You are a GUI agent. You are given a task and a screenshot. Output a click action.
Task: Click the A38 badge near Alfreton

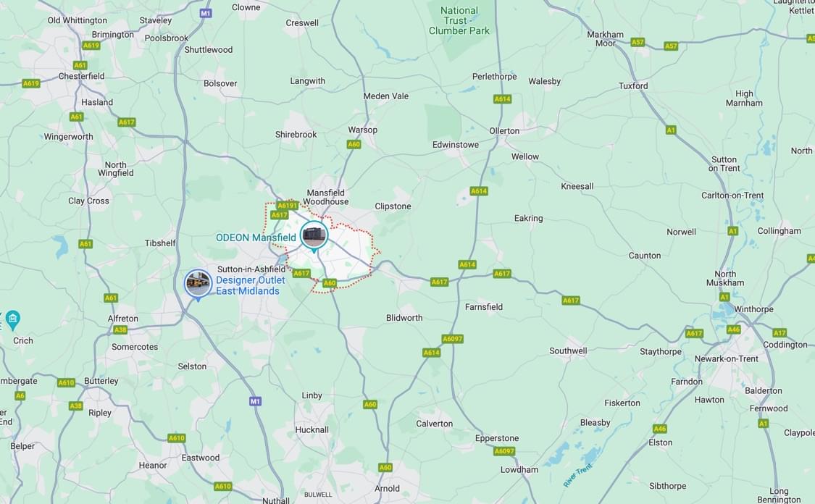(120, 329)
